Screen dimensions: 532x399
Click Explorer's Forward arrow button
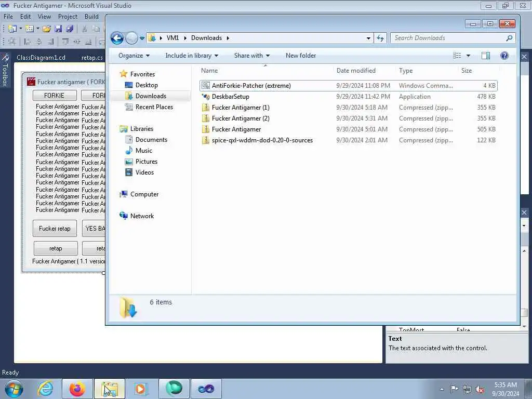[131, 38]
